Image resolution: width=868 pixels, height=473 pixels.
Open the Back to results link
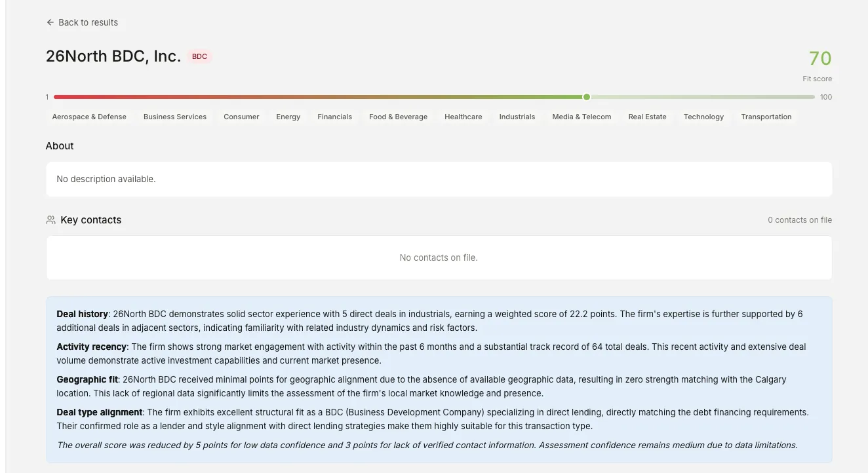click(83, 22)
